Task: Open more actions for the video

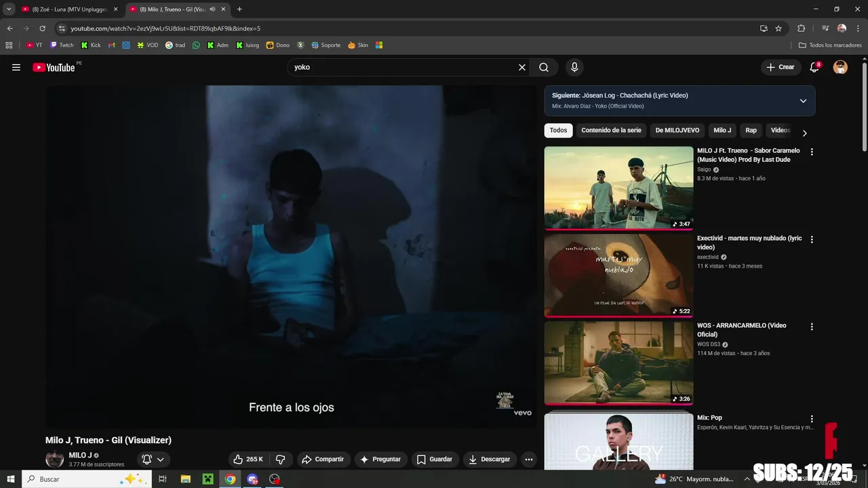Action: pos(529,459)
